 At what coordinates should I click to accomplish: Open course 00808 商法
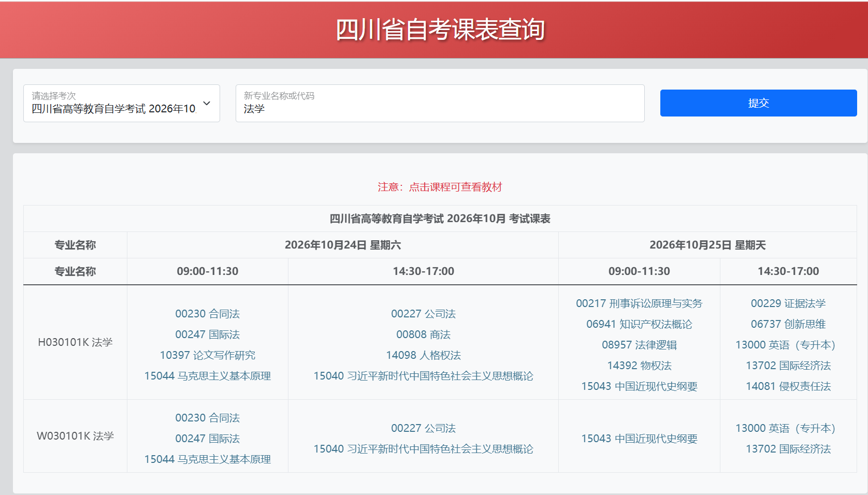coord(423,334)
